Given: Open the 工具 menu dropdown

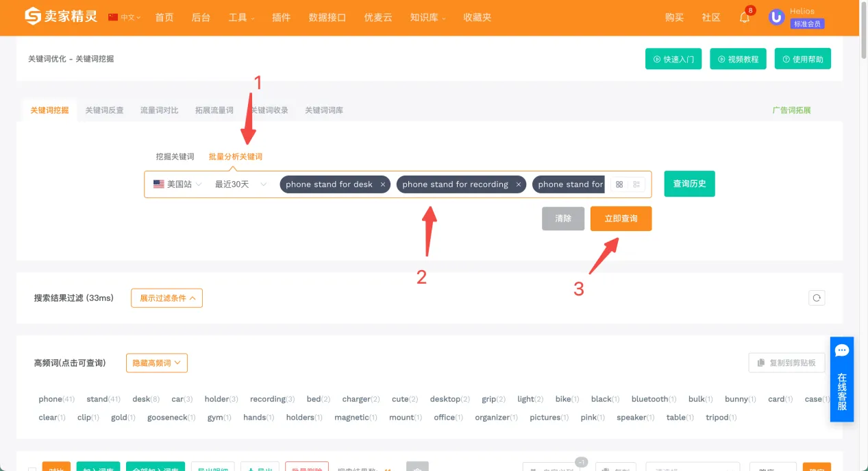Looking at the screenshot, I should [x=241, y=17].
